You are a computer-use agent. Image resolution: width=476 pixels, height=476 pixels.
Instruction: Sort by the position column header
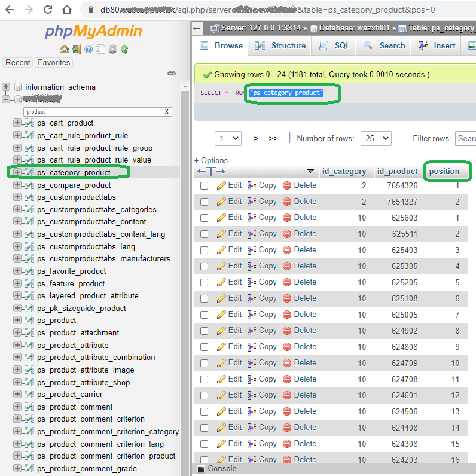pyautogui.click(x=444, y=172)
